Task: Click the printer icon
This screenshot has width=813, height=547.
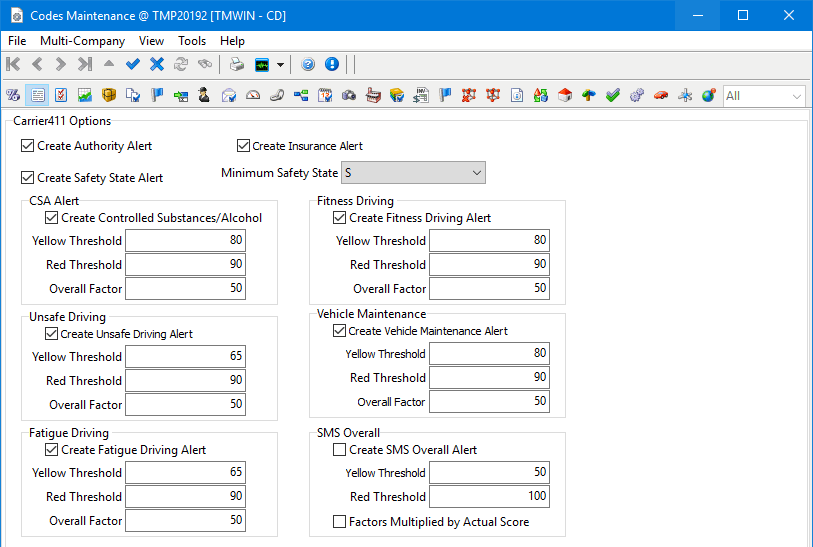Action: coord(237,64)
